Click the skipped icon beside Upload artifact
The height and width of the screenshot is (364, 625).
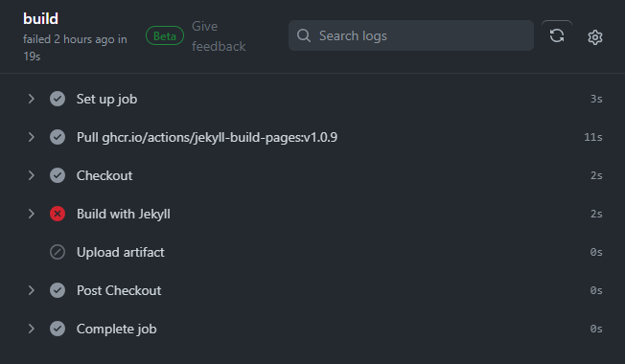point(58,252)
